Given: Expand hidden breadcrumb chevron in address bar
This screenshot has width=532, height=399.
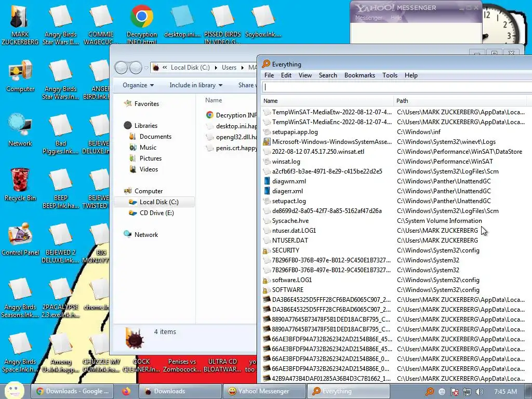Looking at the screenshot, I should pos(165,67).
